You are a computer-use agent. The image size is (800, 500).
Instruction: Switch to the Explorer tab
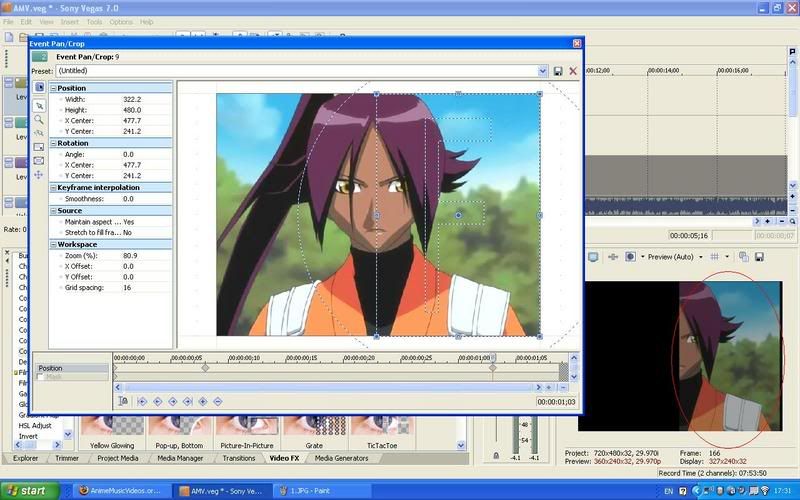point(26,458)
